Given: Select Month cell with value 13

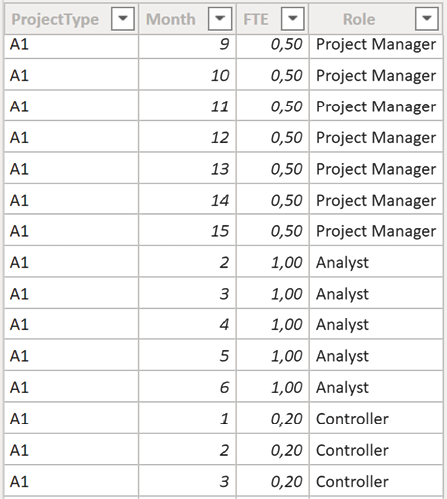Looking at the screenshot, I should tap(187, 169).
